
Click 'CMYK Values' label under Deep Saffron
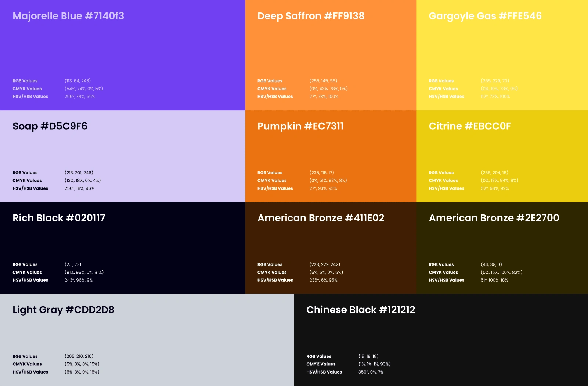click(272, 89)
